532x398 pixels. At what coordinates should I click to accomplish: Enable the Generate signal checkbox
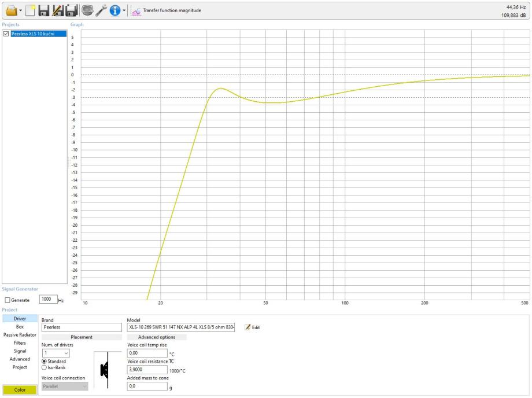[x=8, y=300]
